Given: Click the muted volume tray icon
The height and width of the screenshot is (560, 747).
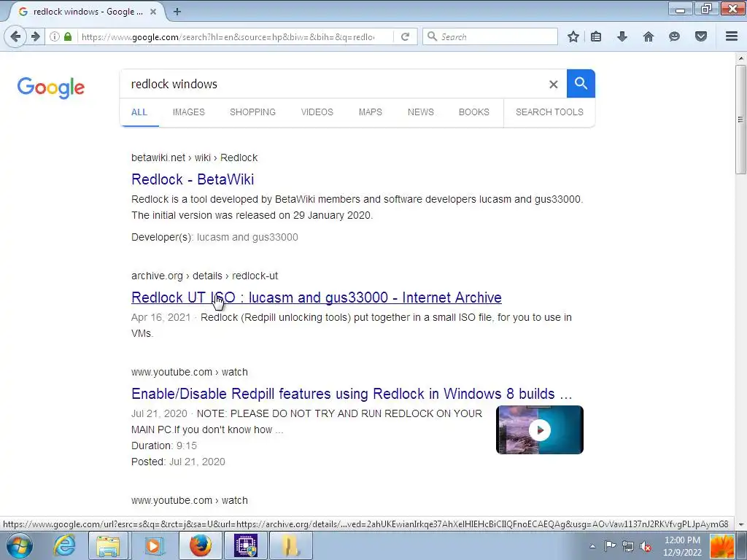Looking at the screenshot, I should point(646,546).
